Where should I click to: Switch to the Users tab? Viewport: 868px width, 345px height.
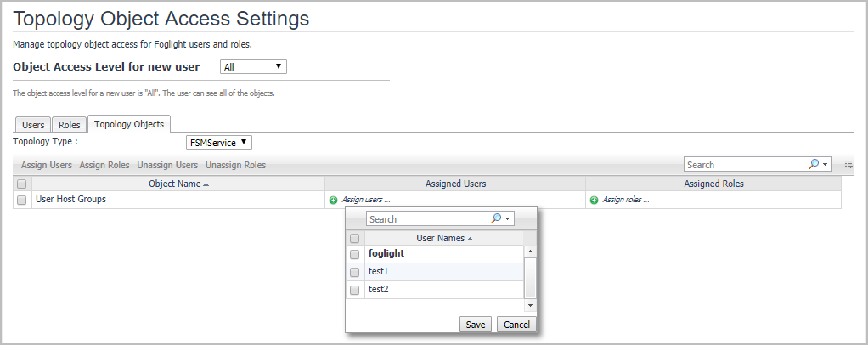click(33, 125)
